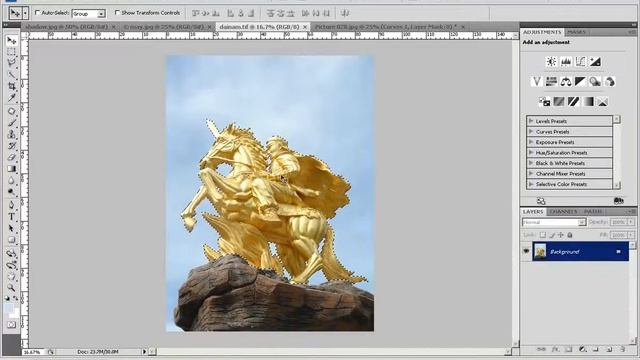
Task: Open the Opacity slider arrow
Action: 631,222
